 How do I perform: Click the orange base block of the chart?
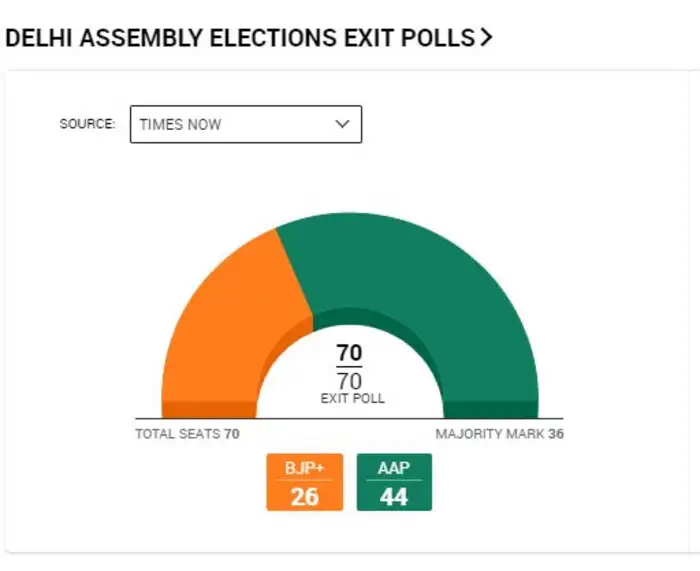209,410
